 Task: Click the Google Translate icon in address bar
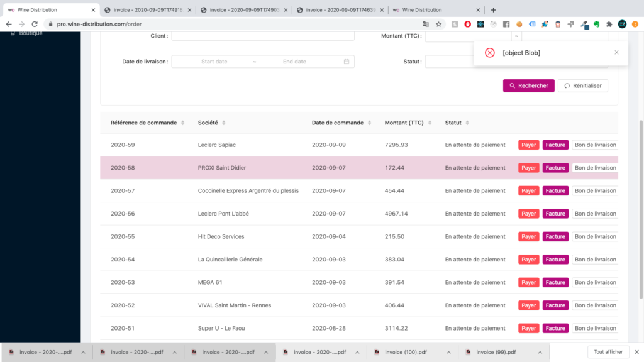click(426, 24)
